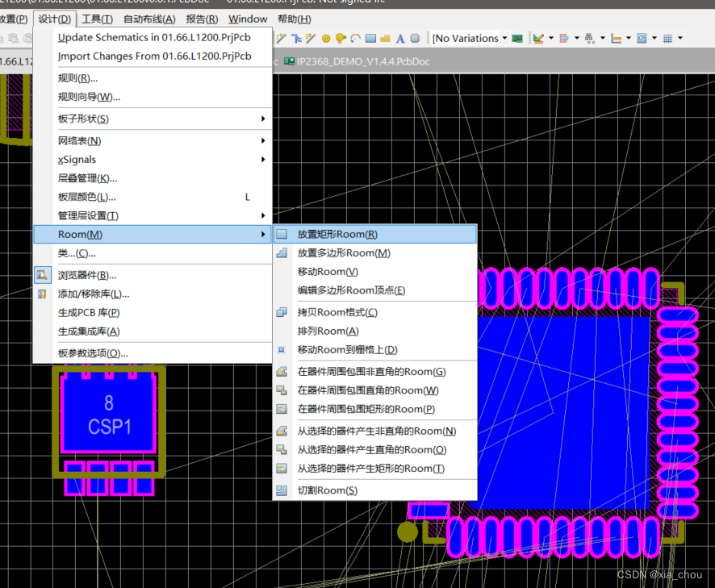Choose 放置多边形Room(M) in submenu
This screenshot has height=588, width=715.
pos(374,253)
